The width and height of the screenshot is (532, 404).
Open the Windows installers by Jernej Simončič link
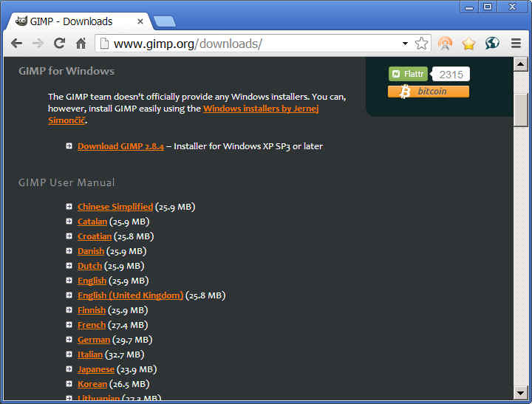(x=261, y=109)
